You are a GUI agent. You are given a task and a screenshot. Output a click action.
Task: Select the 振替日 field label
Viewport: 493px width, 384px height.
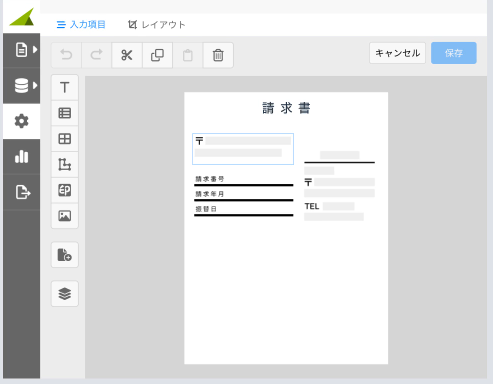point(206,209)
